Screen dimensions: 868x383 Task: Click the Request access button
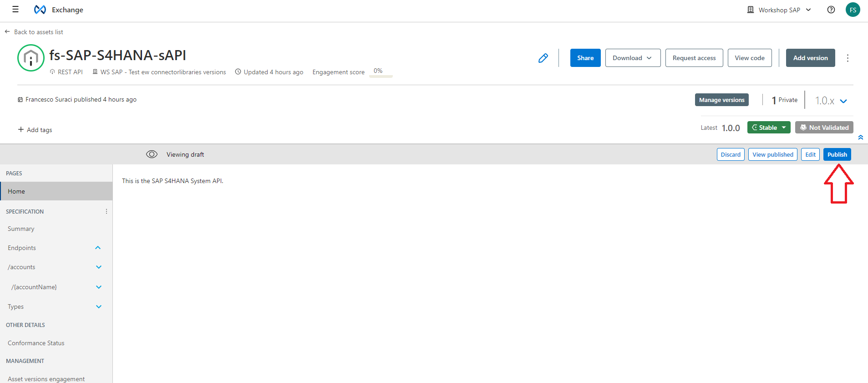[694, 58]
